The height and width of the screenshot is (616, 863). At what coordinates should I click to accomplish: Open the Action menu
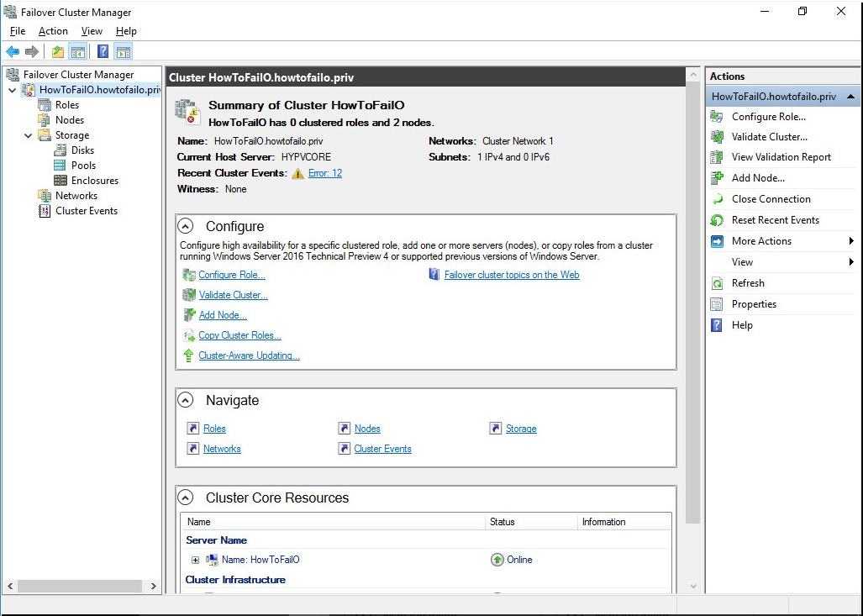pyautogui.click(x=53, y=31)
